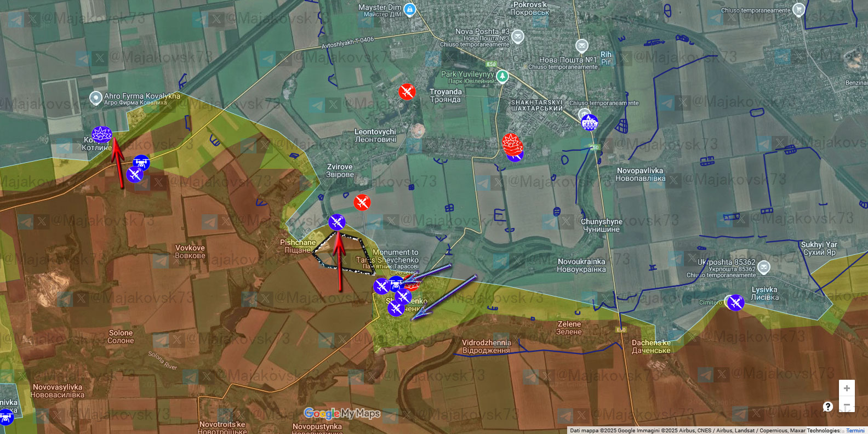Image resolution: width=868 pixels, height=434 pixels.
Task: Open the blue aircraft marker at Lysivka
Action: point(735,302)
